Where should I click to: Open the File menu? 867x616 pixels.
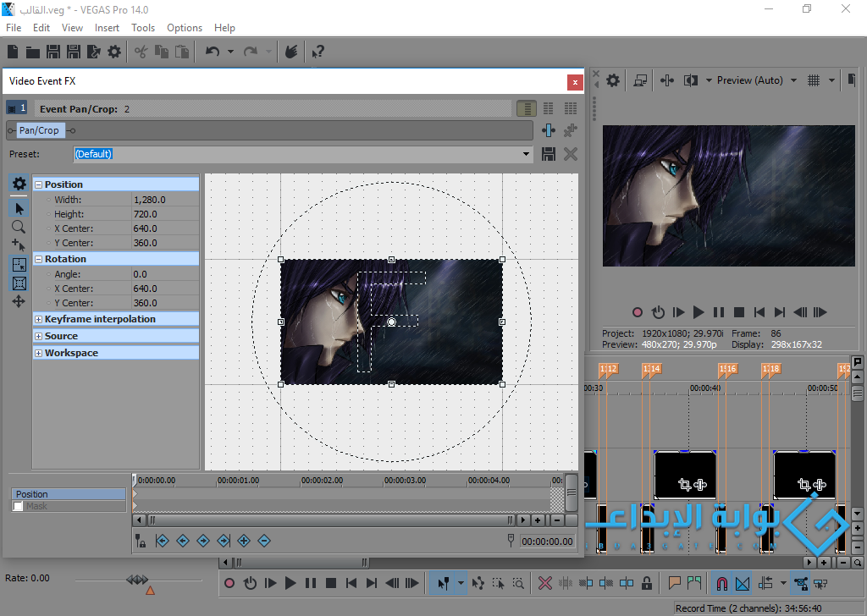14,28
